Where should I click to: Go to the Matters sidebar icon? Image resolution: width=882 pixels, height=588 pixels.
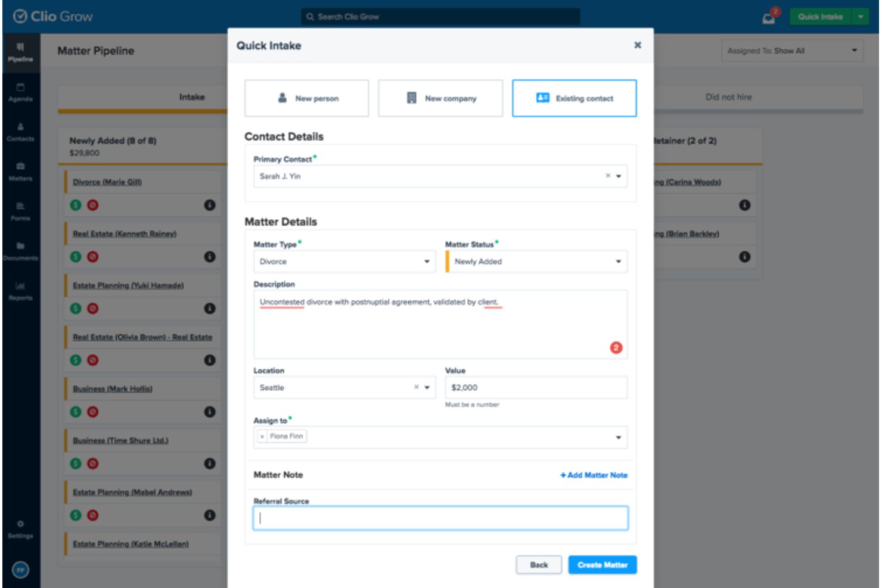click(x=20, y=172)
